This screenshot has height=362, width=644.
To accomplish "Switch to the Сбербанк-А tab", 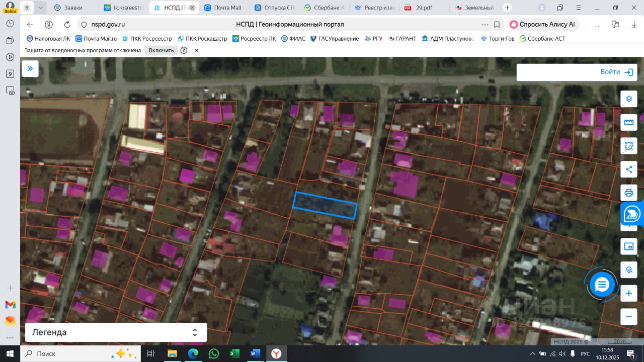I will pos(325,8).
